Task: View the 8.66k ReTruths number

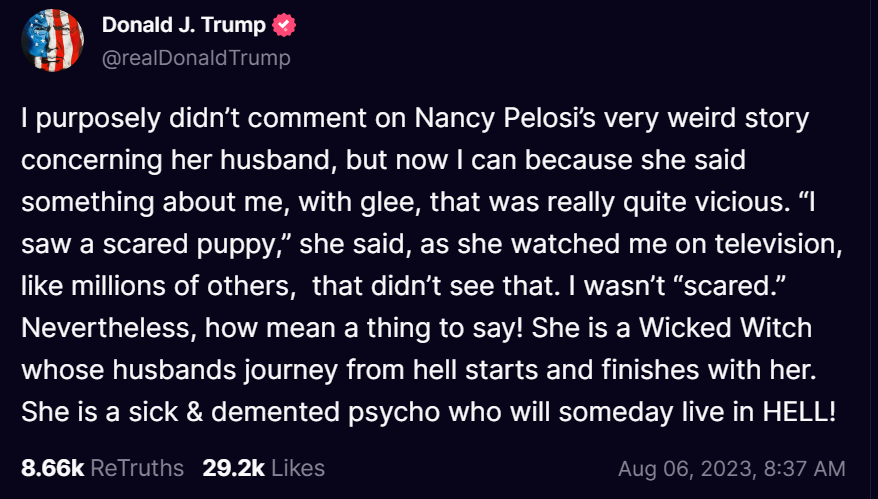Action: [53, 468]
